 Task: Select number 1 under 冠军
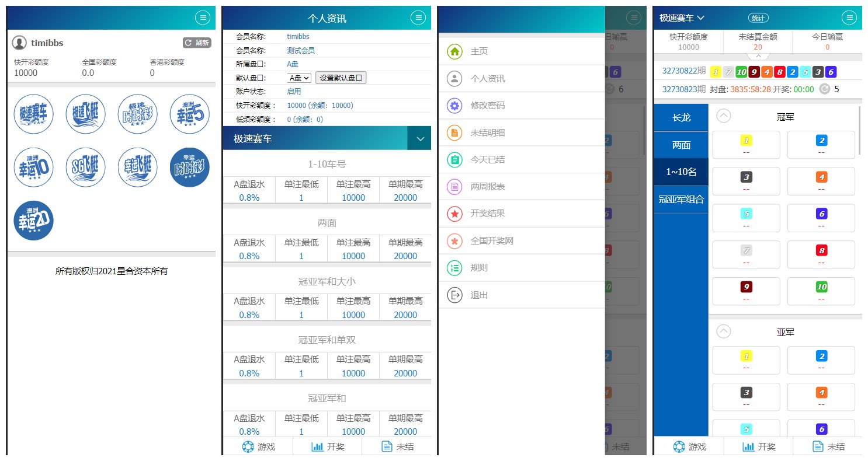click(x=746, y=145)
